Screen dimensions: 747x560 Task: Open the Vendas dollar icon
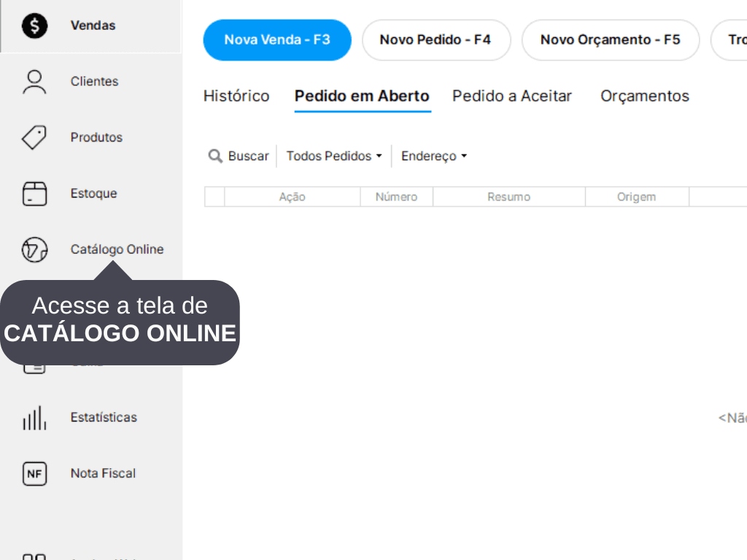point(34,26)
